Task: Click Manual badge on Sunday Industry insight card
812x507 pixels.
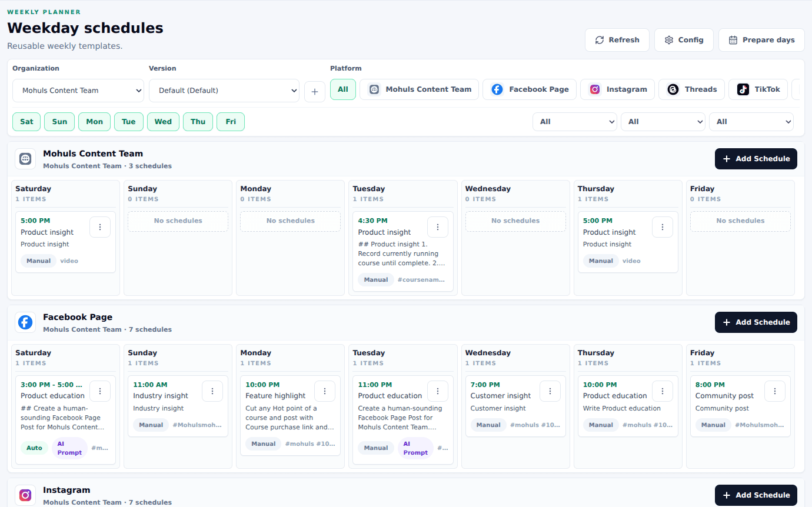Action: click(x=151, y=425)
